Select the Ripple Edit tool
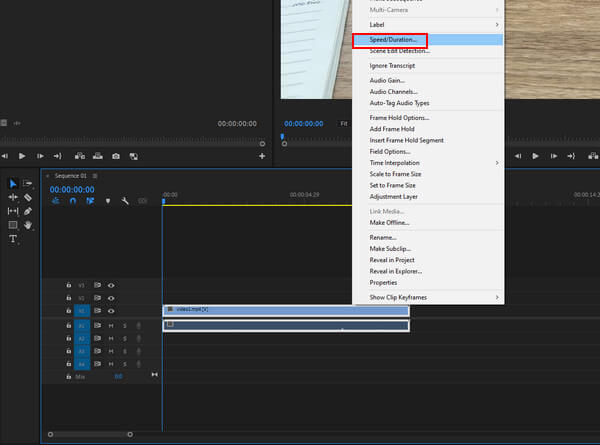Image resolution: width=600 pixels, height=445 pixels. pyautogui.click(x=13, y=197)
